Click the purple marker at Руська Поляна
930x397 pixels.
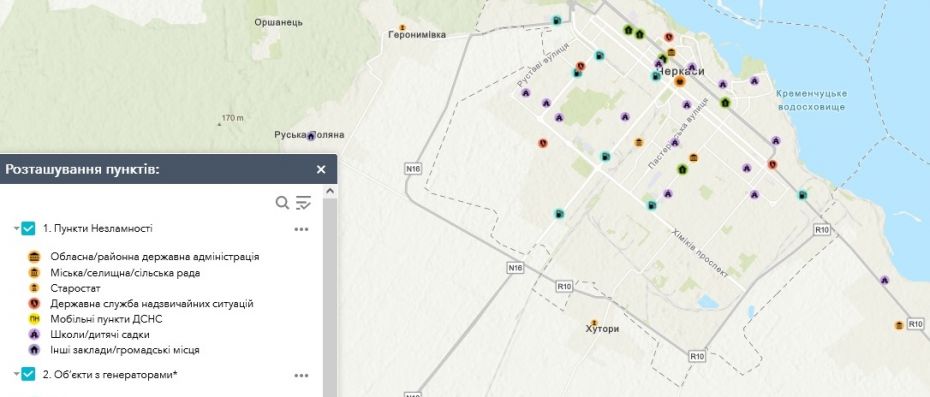(310, 136)
